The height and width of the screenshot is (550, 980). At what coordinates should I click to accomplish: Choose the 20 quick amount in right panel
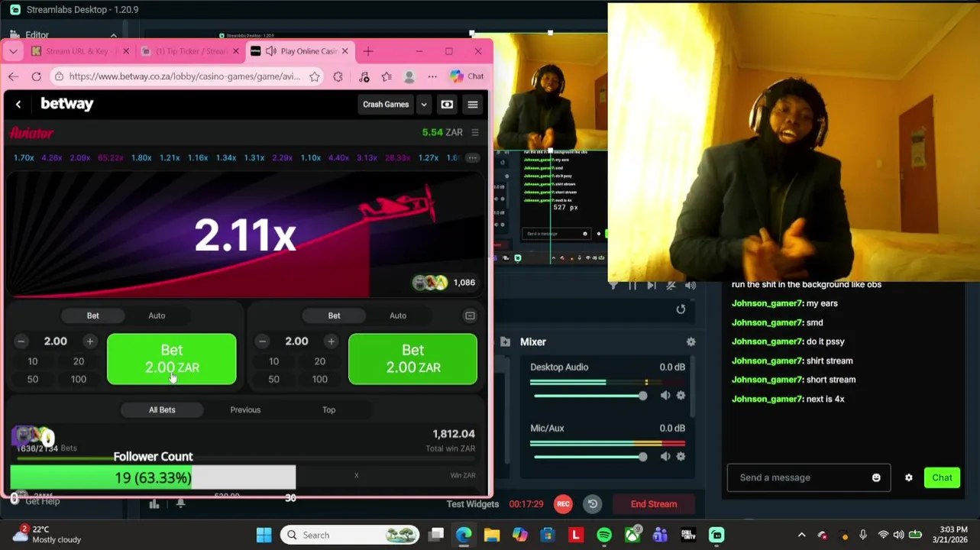(320, 361)
